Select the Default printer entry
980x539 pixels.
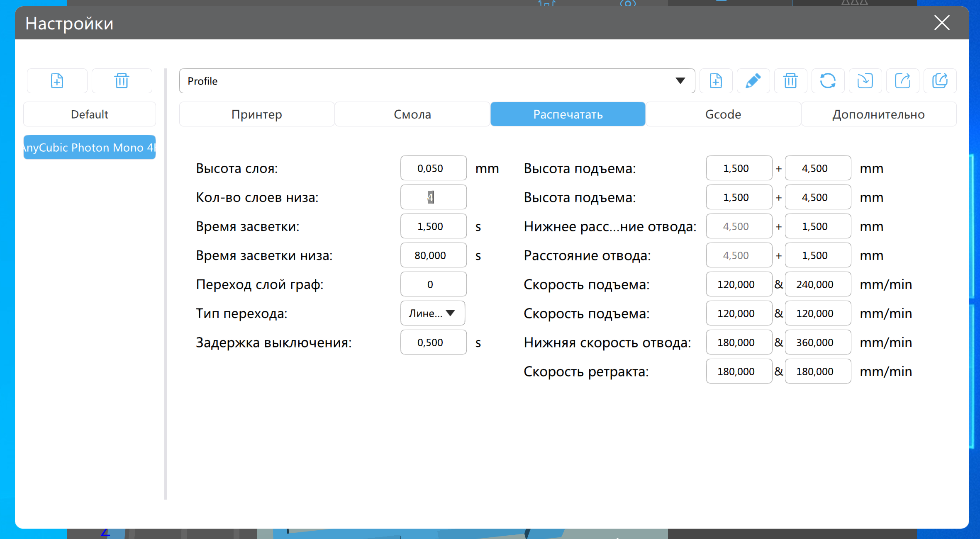[90, 114]
